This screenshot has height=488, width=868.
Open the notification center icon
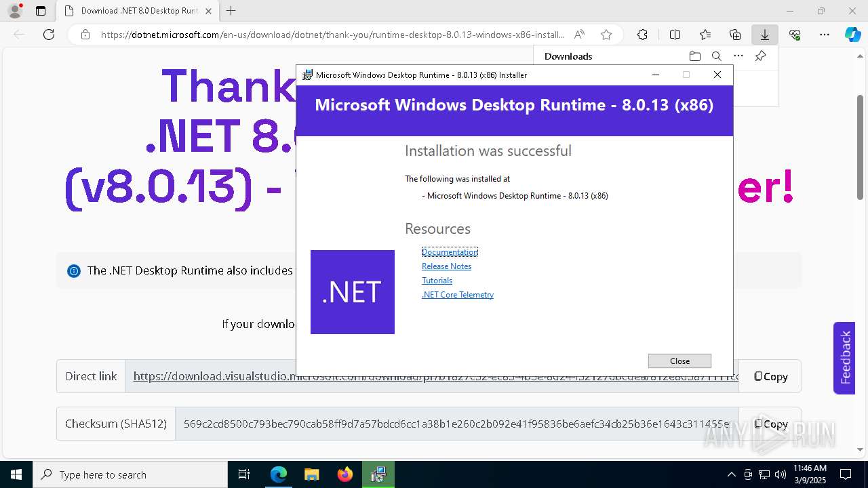846,474
